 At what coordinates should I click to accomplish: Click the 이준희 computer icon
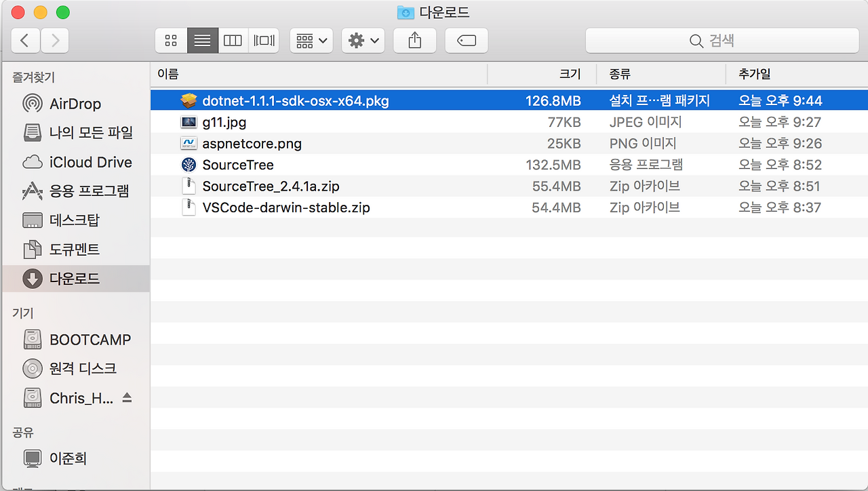click(x=33, y=459)
